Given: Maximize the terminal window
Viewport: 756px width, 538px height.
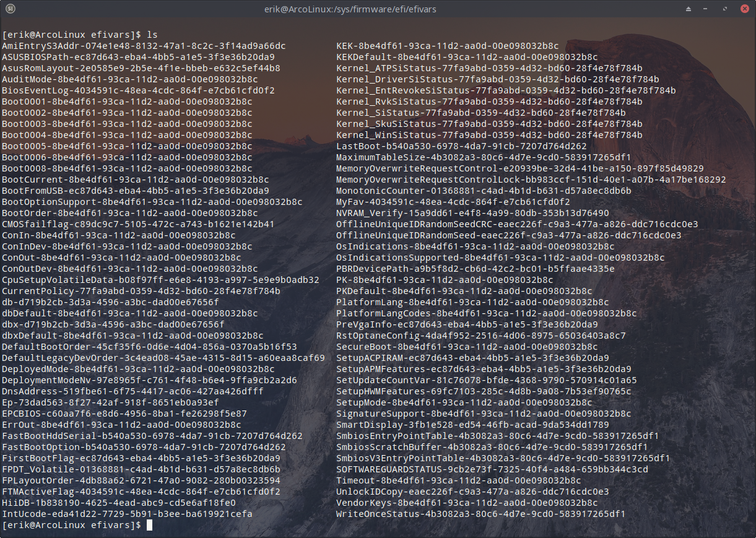Looking at the screenshot, I should pyautogui.click(x=724, y=9).
